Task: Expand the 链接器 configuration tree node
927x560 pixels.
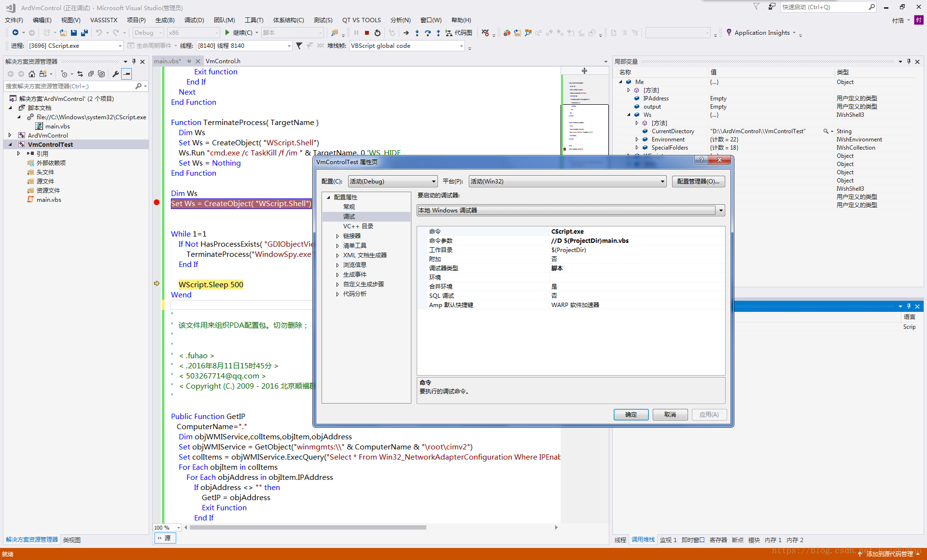Action: point(338,237)
